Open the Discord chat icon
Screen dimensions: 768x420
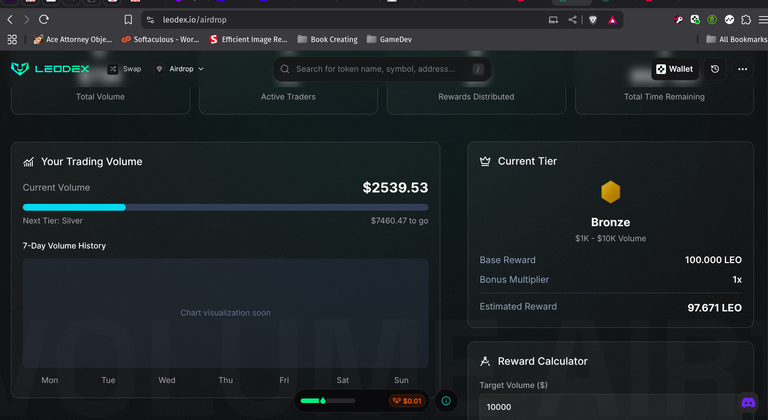point(748,403)
